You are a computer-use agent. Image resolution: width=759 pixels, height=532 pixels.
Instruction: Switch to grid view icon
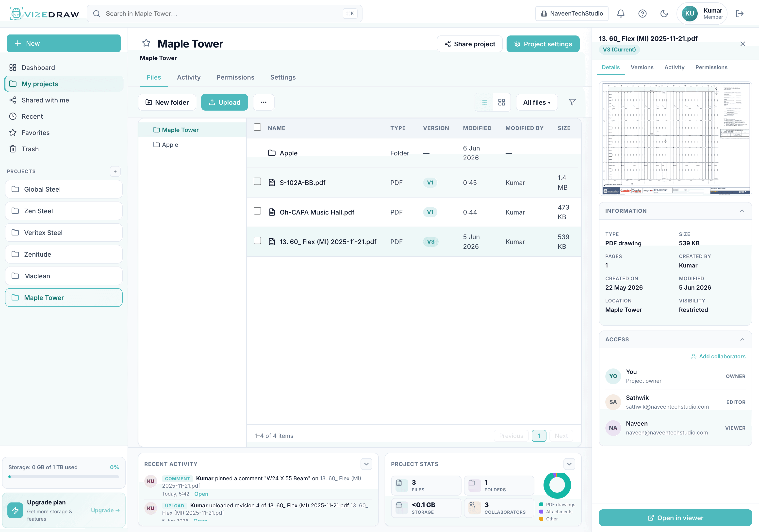[x=501, y=102]
